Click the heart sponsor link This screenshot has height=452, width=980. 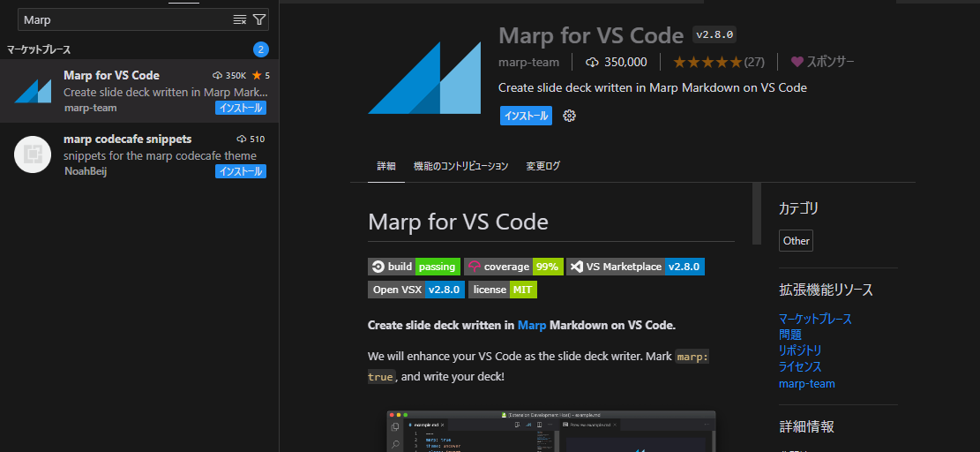pyautogui.click(x=822, y=62)
